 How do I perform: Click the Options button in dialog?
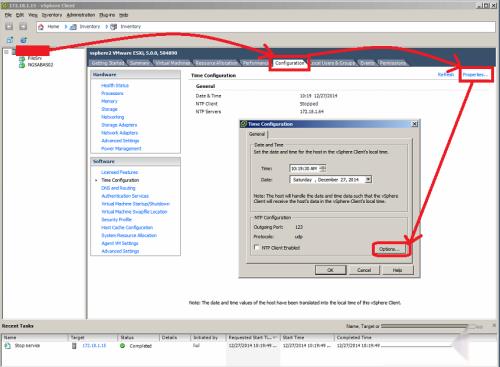pyautogui.click(x=389, y=249)
